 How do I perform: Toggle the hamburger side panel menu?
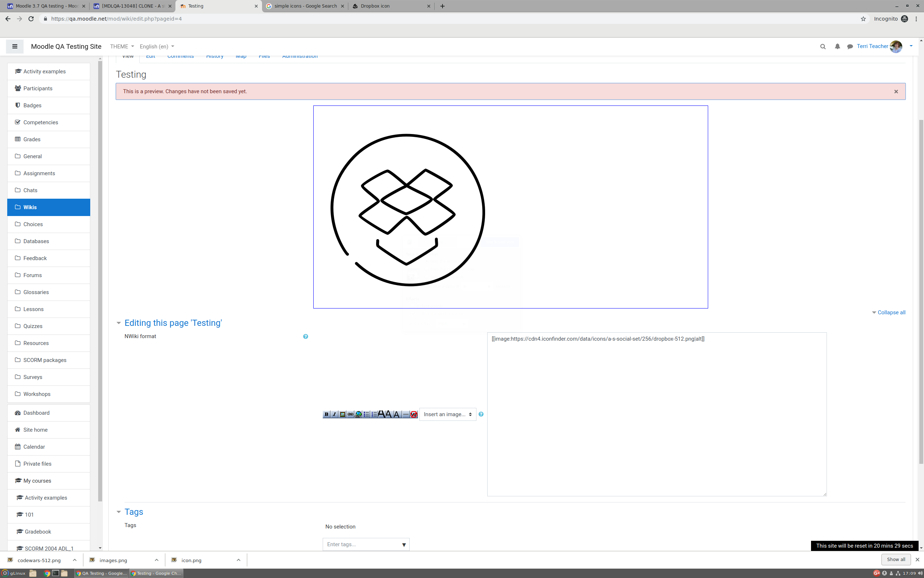click(x=15, y=46)
